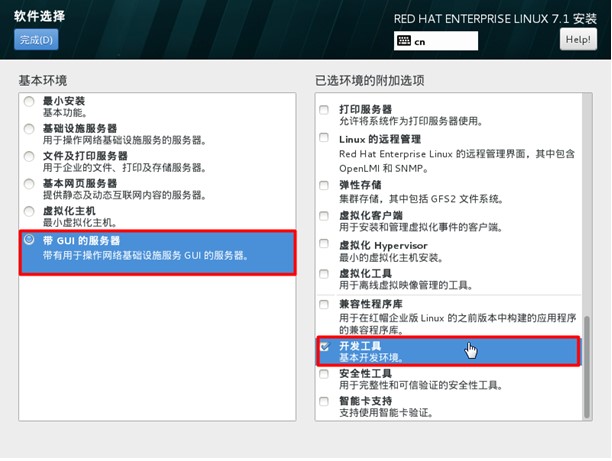Tick the 安全性工具 checkbox

tap(324, 374)
